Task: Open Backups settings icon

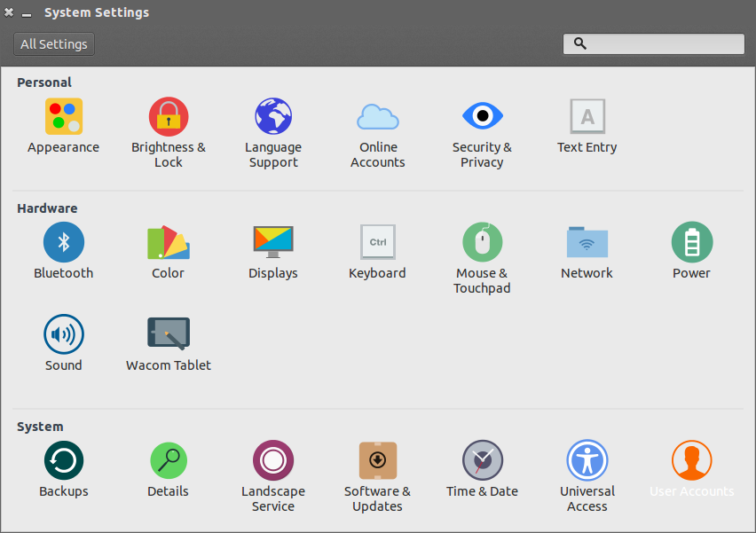Action: (x=64, y=460)
